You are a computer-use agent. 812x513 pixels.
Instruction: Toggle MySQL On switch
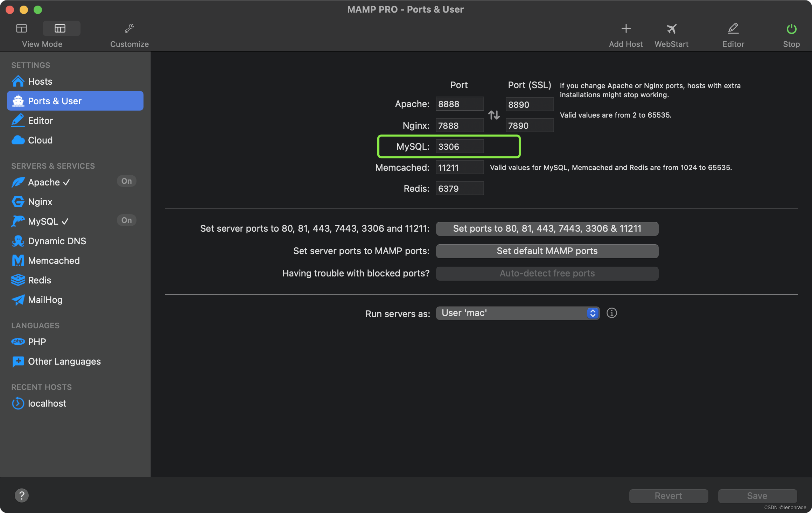pos(126,220)
